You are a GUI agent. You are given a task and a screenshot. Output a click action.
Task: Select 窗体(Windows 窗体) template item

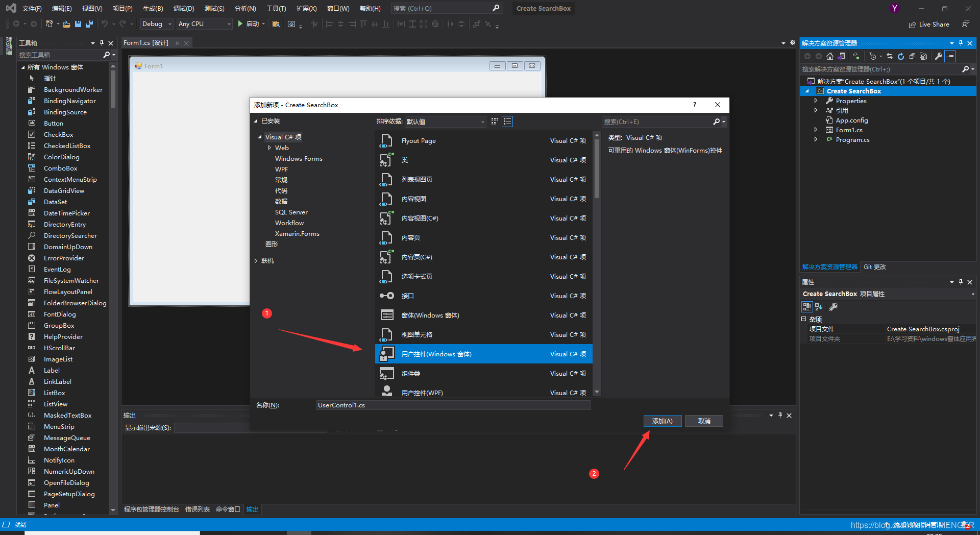coord(483,315)
